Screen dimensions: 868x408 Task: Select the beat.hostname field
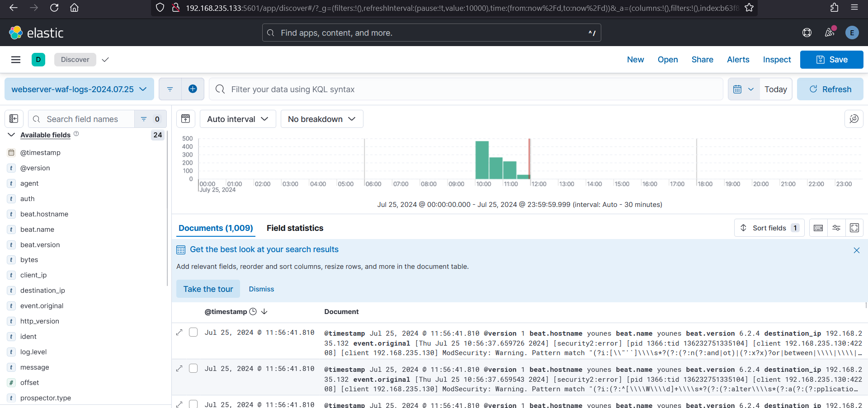[x=44, y=214]
